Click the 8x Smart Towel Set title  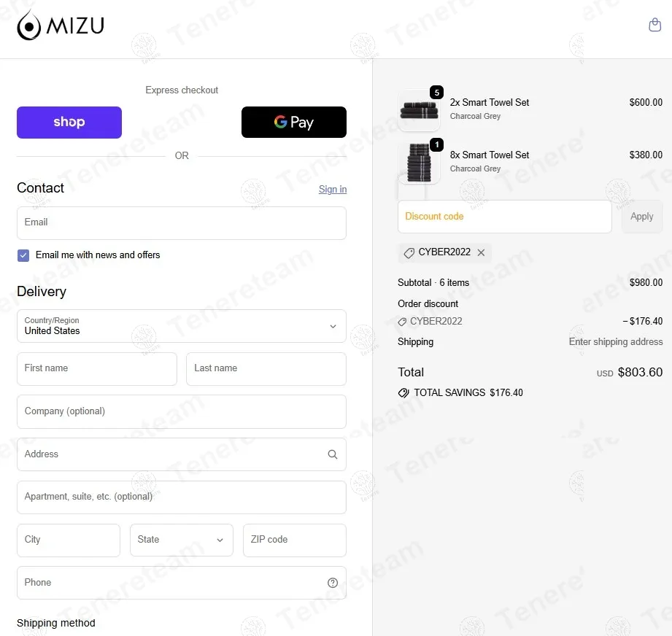(x=490, y=155)
